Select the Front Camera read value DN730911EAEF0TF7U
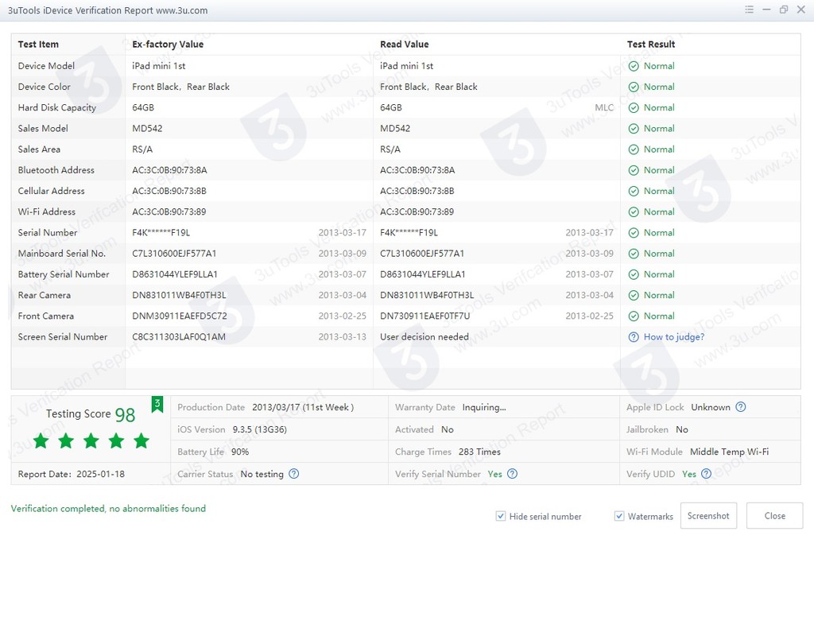The image size is (814, 644). [x=424, y=316]
